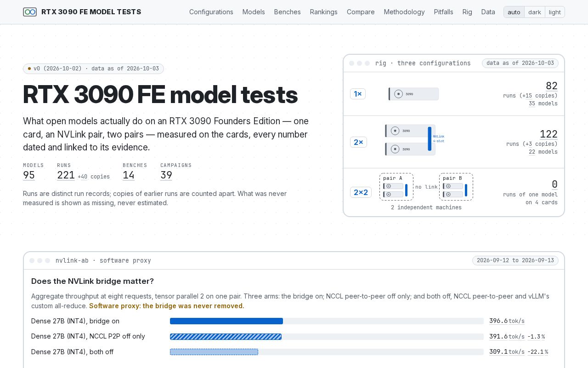Open the 95 models count

29,175
